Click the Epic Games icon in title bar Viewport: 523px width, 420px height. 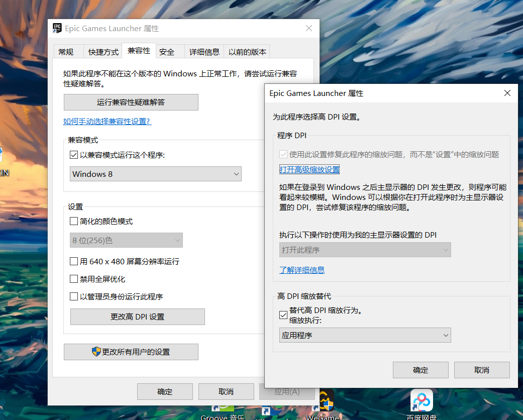[57, 28]
